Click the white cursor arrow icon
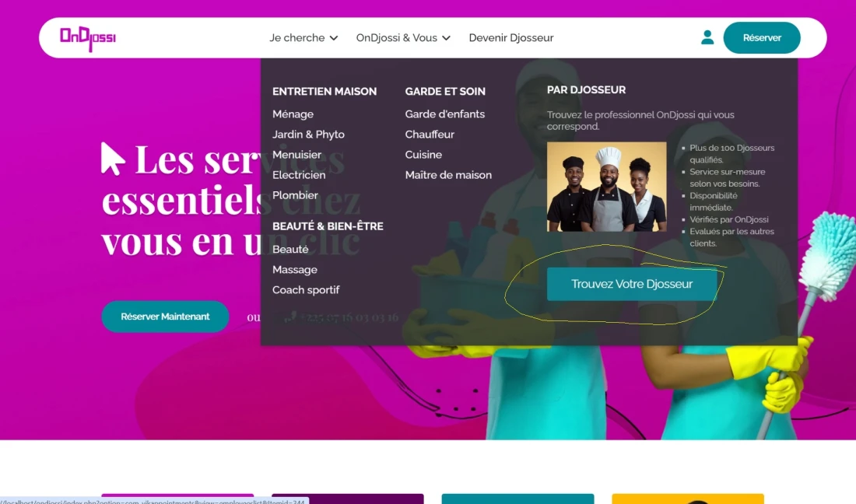856x504 pixels. (113, 159)
